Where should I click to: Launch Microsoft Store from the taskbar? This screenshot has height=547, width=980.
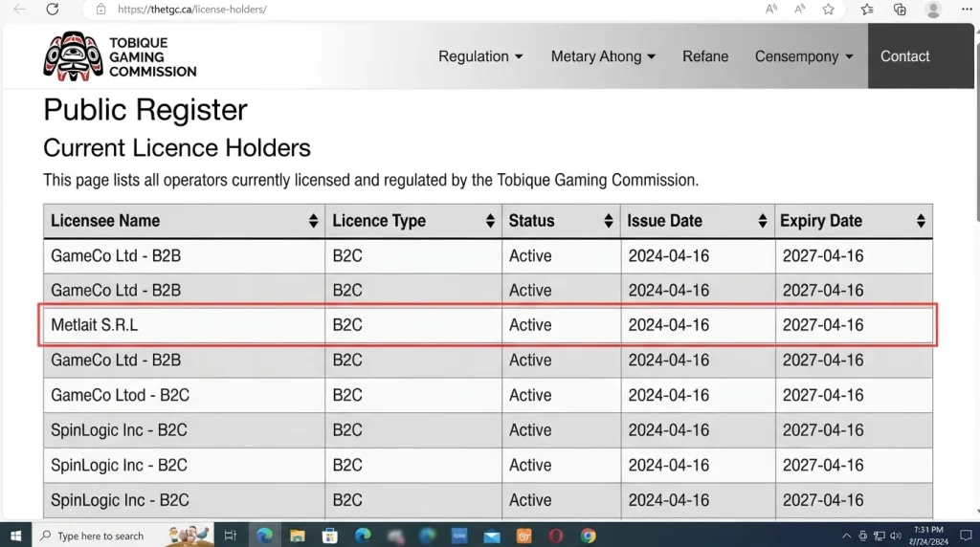(x=330, y=536)
